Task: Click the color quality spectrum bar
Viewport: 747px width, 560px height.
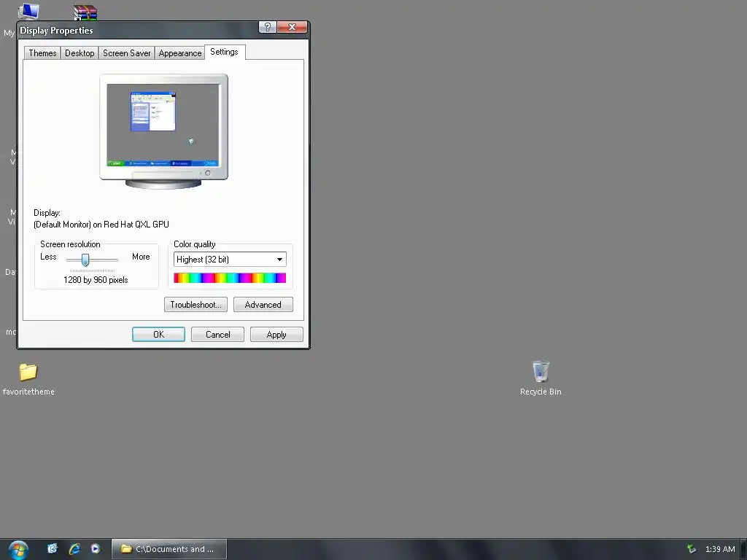Action: click(230, 278)
